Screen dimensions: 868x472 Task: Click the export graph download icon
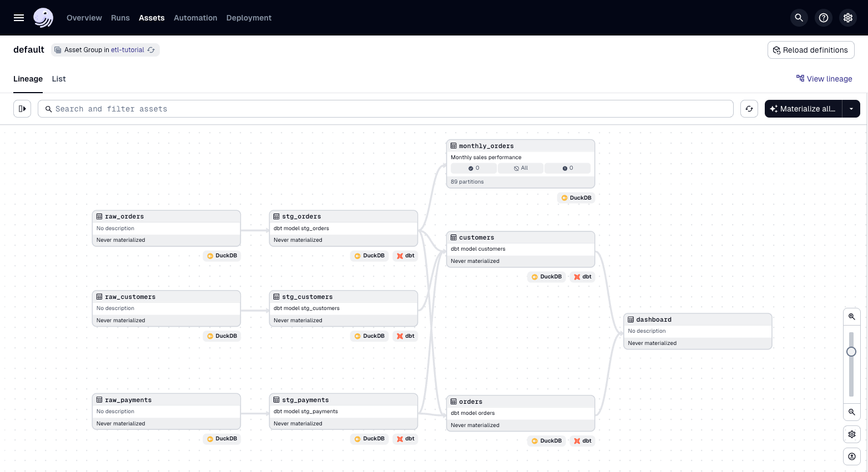point(852,456)
